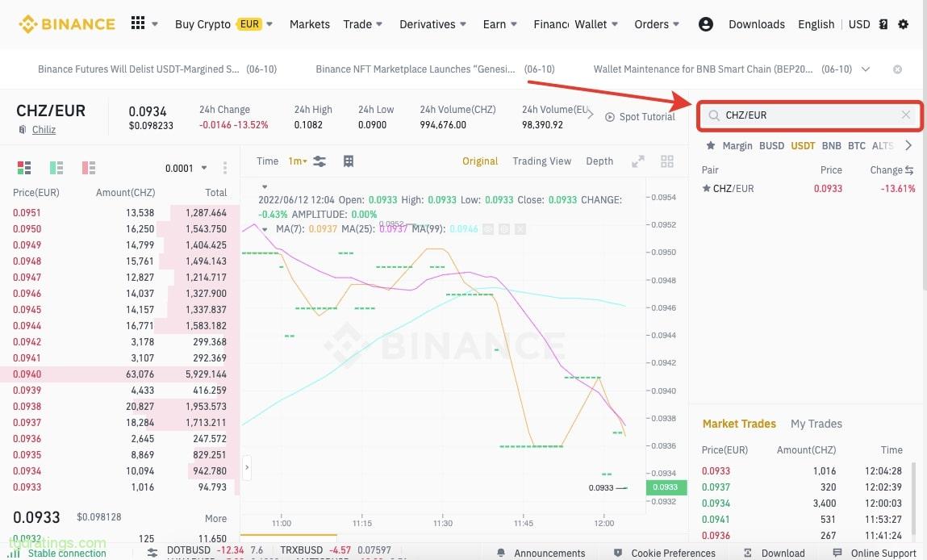Open the multi-chart grid layout icon

[x=667, y=161]
